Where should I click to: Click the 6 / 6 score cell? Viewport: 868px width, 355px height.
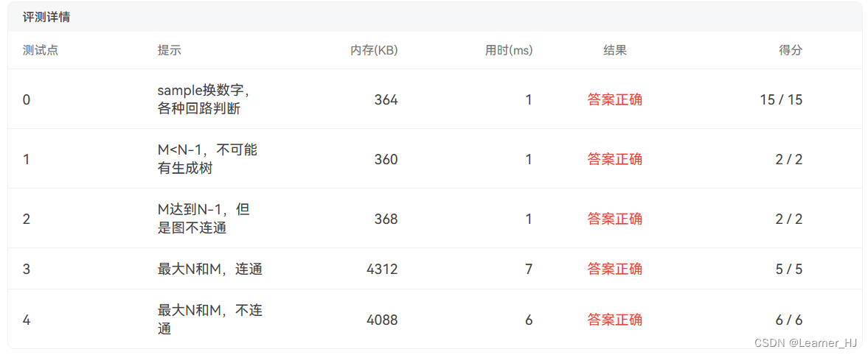point(789,320)
